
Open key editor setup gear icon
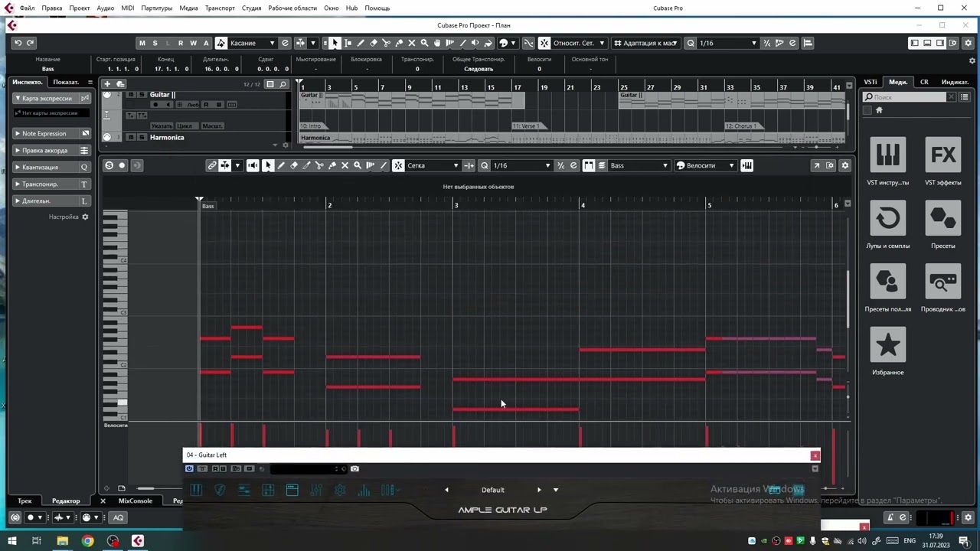(x=845, y=165)
